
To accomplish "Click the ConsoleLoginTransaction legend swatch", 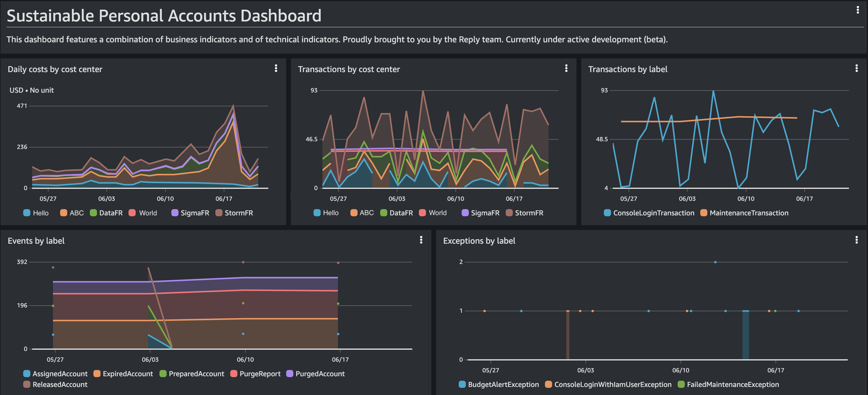I will click(x=607, y=213).
